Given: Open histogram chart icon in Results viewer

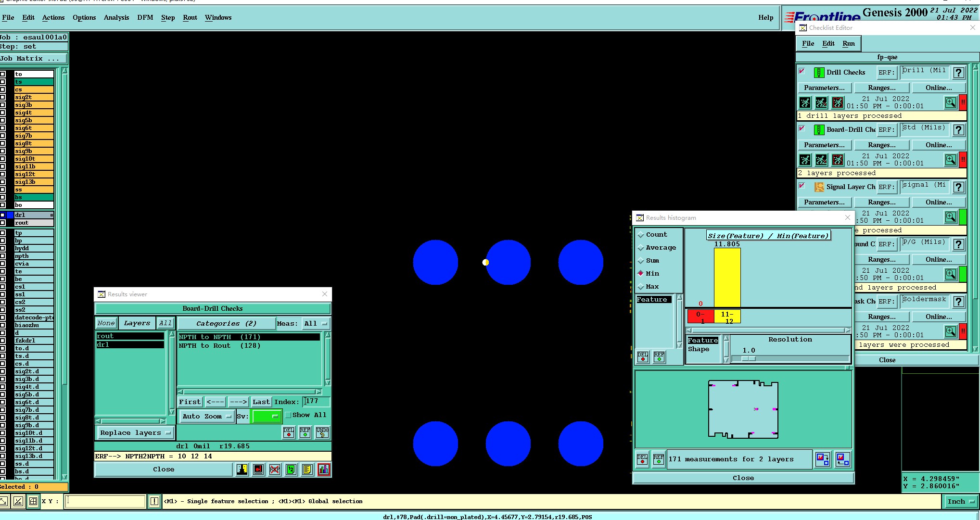Looking at the screenshot, I should coord(324,469).
